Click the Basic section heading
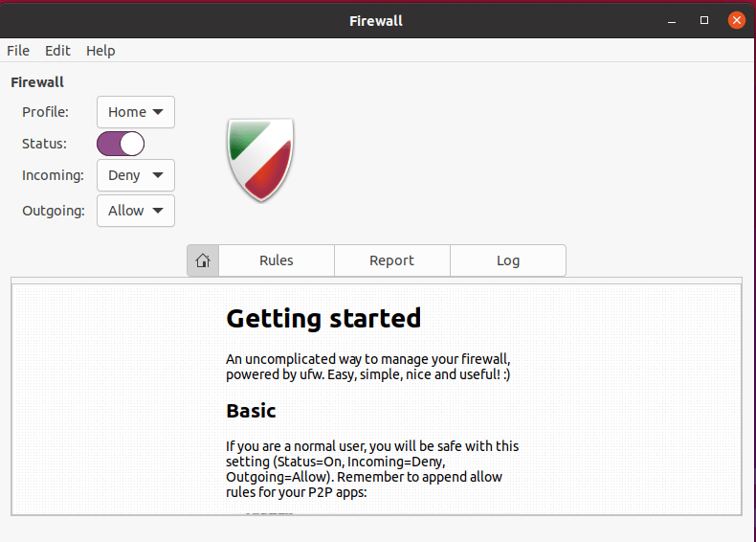756x542 pixels. point(251,411)
